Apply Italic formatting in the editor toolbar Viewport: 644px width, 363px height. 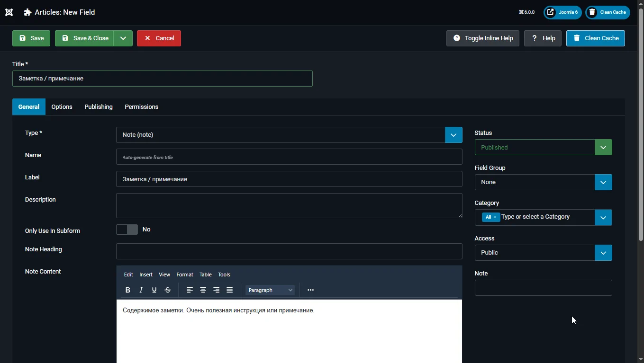[x=141, y=290]
